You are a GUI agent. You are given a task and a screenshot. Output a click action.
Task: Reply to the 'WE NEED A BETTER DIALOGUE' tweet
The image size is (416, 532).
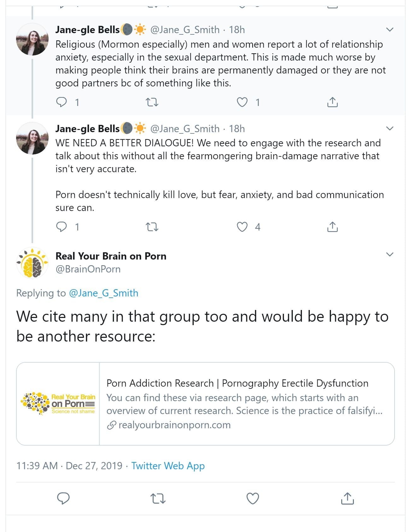coord(62,227)
